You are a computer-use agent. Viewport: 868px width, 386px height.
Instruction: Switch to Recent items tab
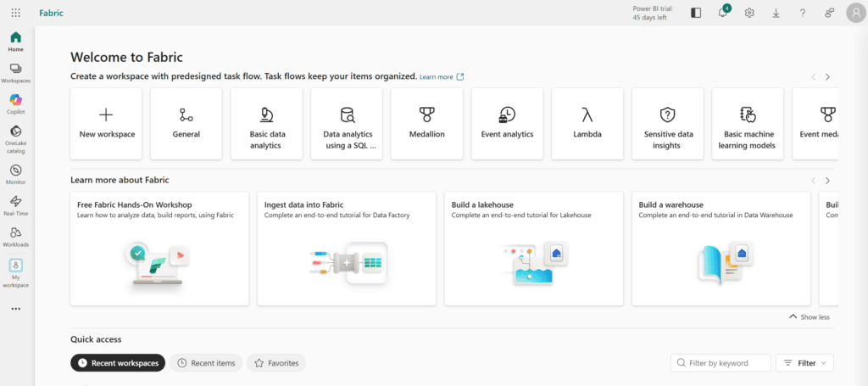click(206, 363)
